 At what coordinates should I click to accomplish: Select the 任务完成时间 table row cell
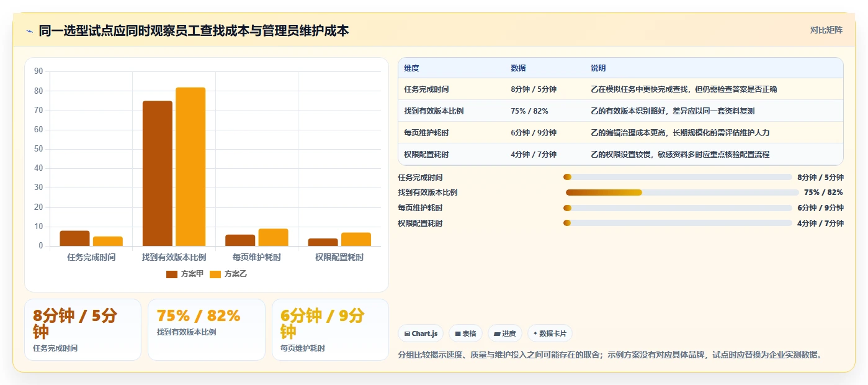pyautogui.click(x=451, y=89)
